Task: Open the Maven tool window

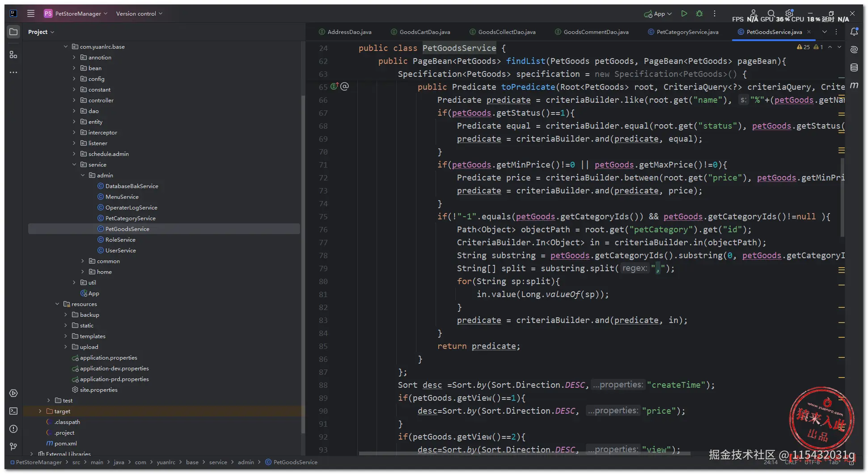Action: tap(854, 85)
